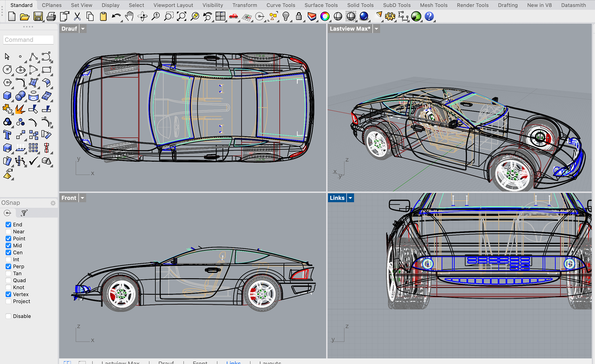Click the Save file icon
The height and width of the screenshot is (364, 595).
click(38, 16)
